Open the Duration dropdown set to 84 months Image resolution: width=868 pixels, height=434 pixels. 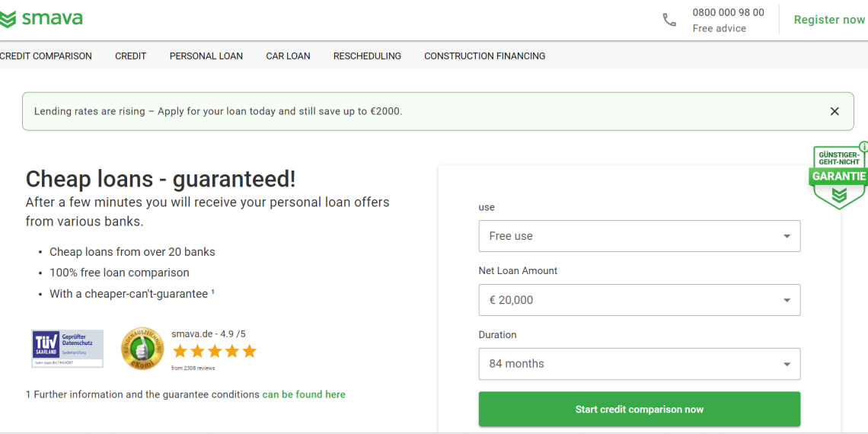[639, 364]
